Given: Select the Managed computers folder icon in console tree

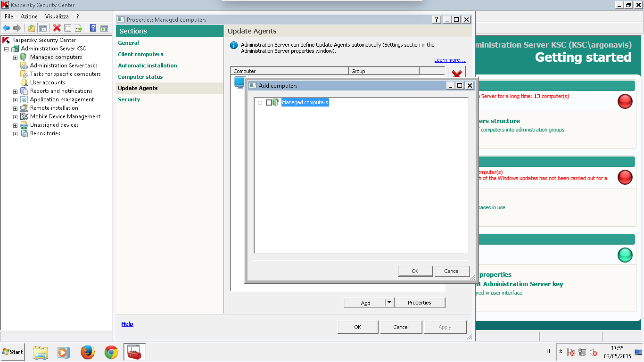Looking at the screenshot, I should click(x=24, y=57).
